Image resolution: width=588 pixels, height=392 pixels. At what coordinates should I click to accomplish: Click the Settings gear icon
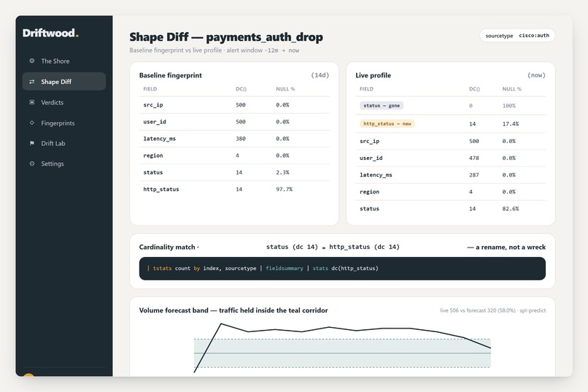click(x=32, y=164)
